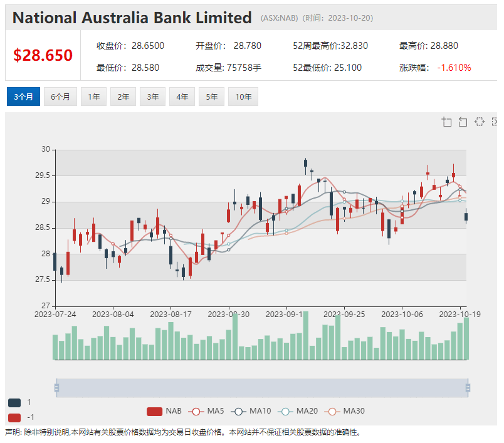Image resolution: width=504 pixels, height=443 pixels.
Task: Select the 5年 range button
Action: click(x=211, y=96)
